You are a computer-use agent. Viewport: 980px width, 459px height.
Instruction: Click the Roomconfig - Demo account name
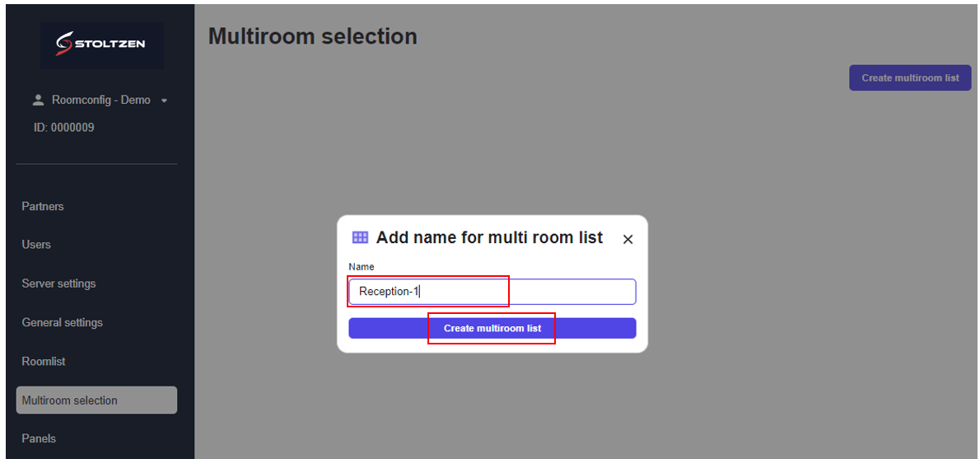coord(100,100)
